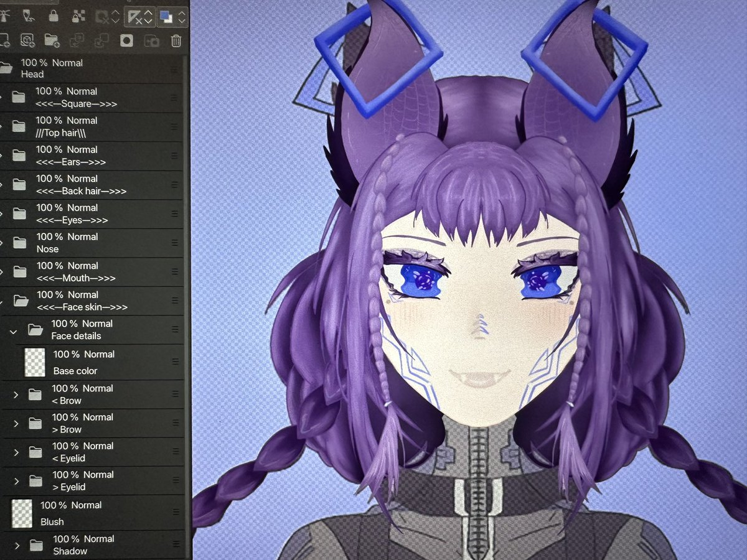Select the <<<—Back hair—>>> layer folder
747x560 pixels.
pos(87,184)
